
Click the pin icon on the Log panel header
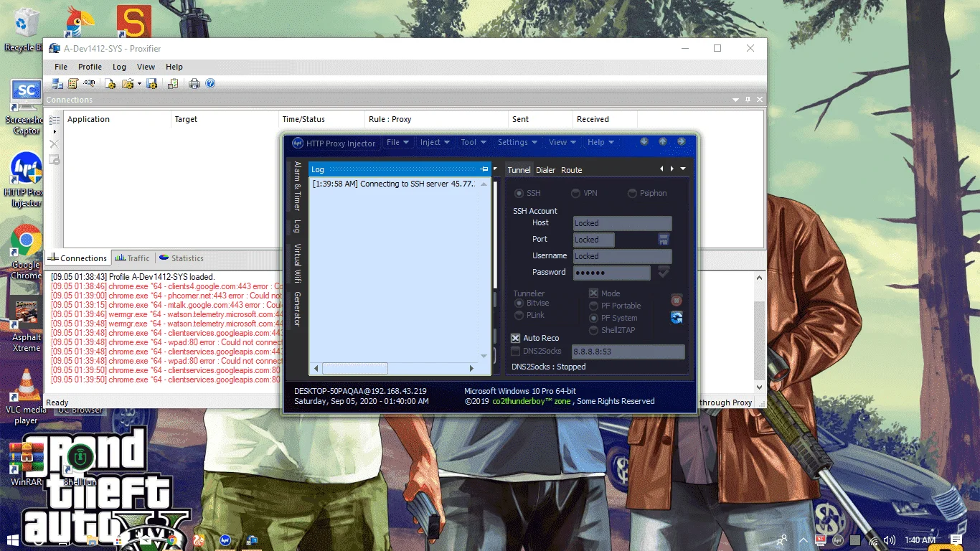(484, 169)
